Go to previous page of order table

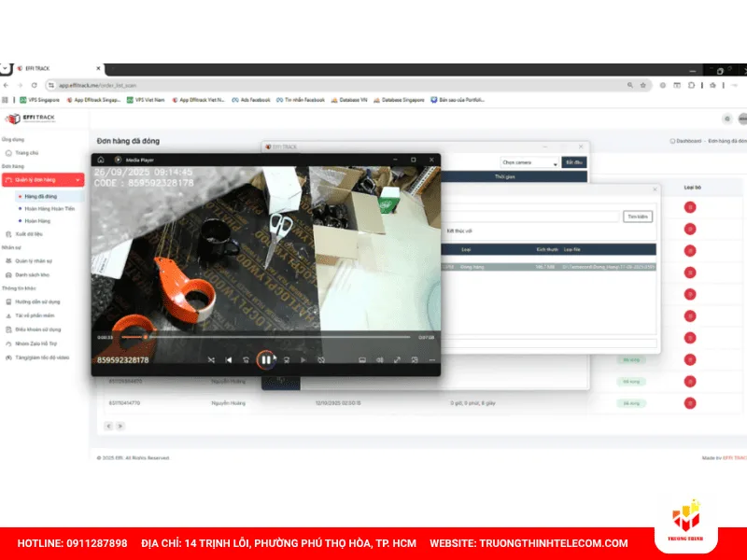[108, 427]
